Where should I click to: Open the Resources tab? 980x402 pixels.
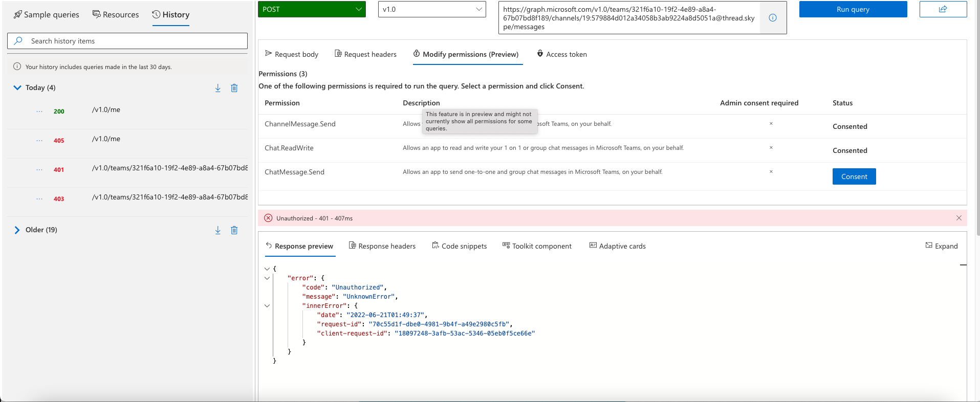click(x=116, y=15)
